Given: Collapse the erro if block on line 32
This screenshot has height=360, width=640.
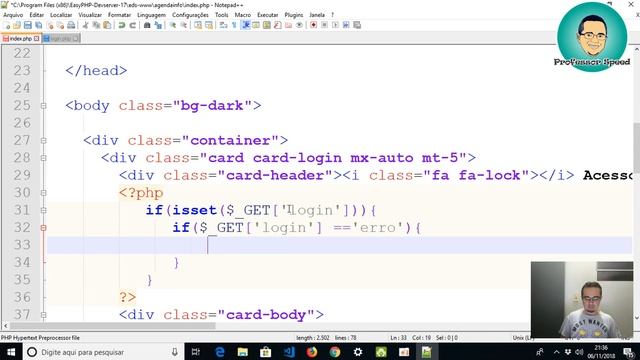Looking at the screenshot, I should (43, 228).
